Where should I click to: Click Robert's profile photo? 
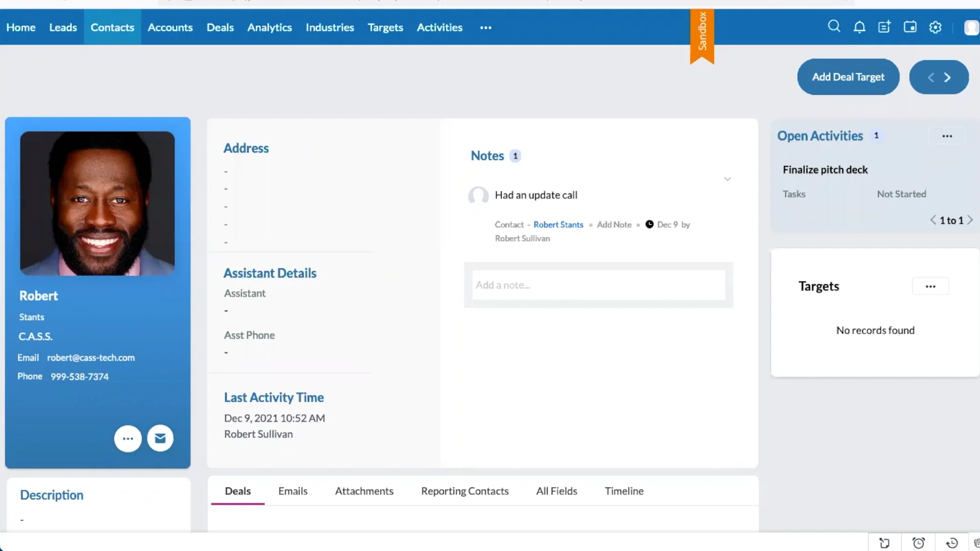97,204
